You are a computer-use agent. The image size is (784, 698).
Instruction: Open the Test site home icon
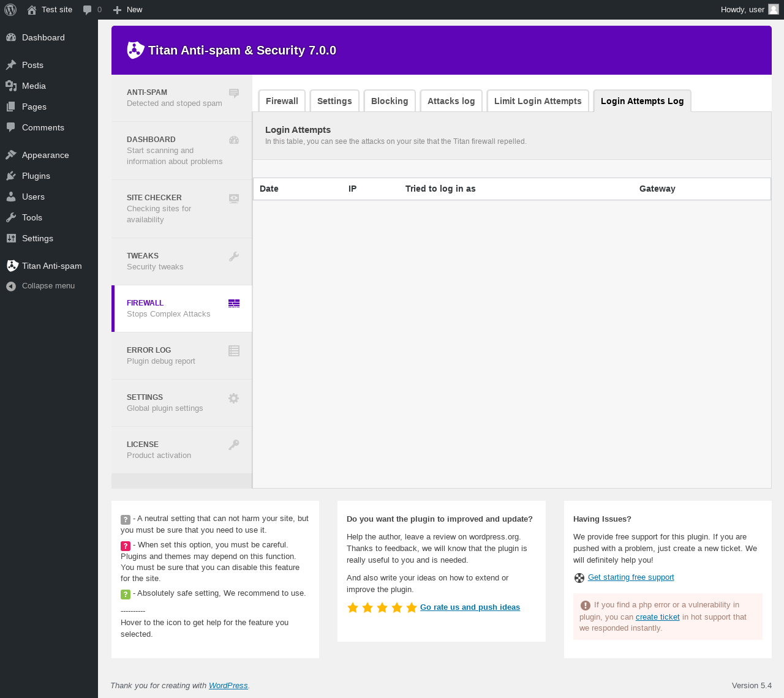pyautogui.click(x=32, y=10)
